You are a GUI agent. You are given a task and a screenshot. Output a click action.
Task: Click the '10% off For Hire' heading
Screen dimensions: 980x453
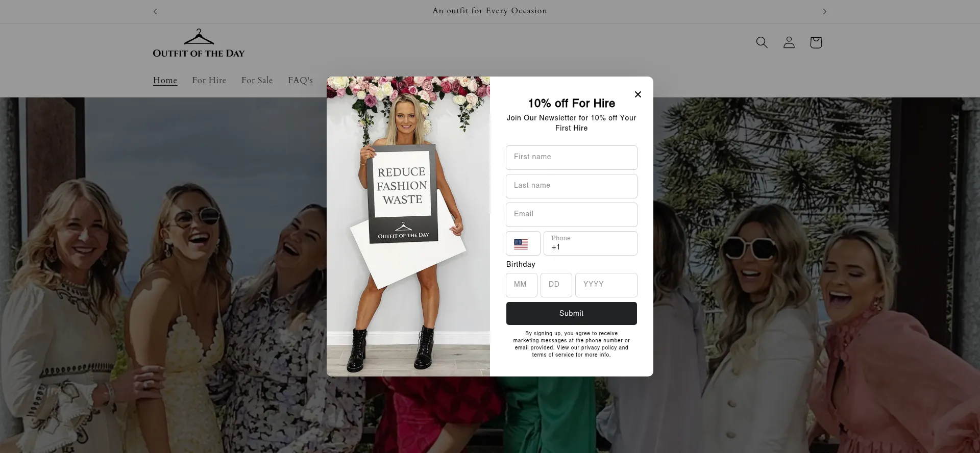571,104
